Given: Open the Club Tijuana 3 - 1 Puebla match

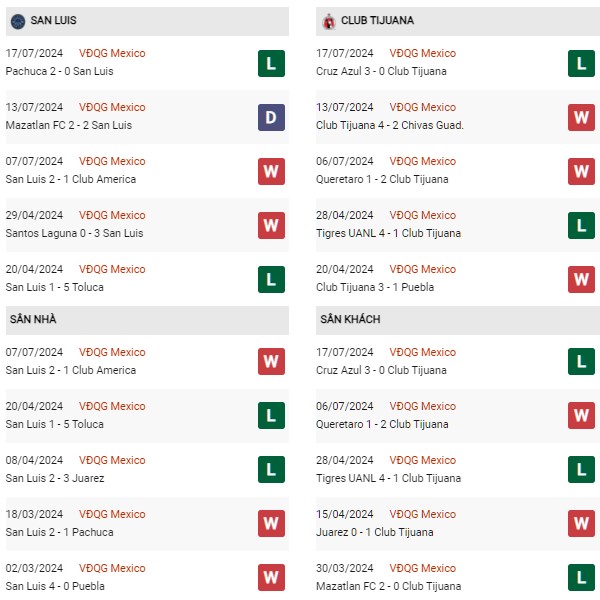Looking at the screenshot, I should tap(375, 287).
